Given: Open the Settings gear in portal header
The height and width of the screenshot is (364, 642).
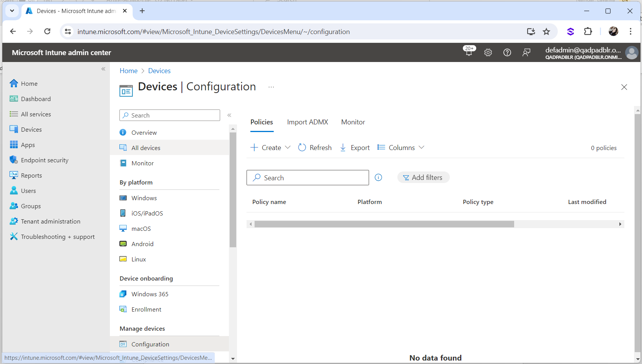Looking at the screenshot, I should 488,52.
